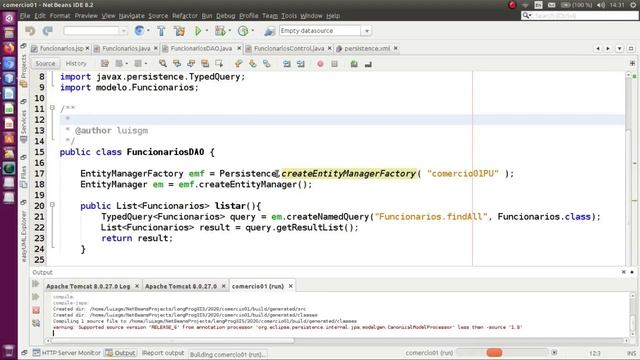
Task: Click the HTTP Server Monitor button
Action: 67,353
